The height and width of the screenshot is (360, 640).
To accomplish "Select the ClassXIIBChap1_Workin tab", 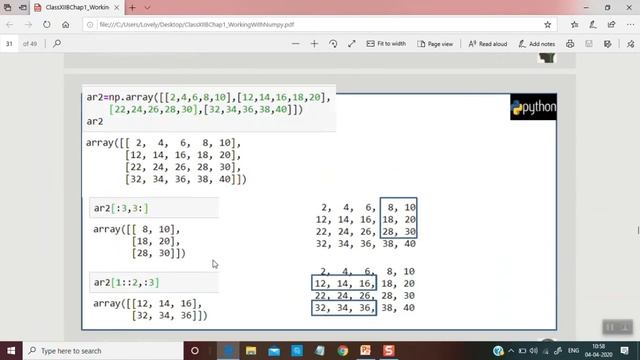I will point(77,7).
